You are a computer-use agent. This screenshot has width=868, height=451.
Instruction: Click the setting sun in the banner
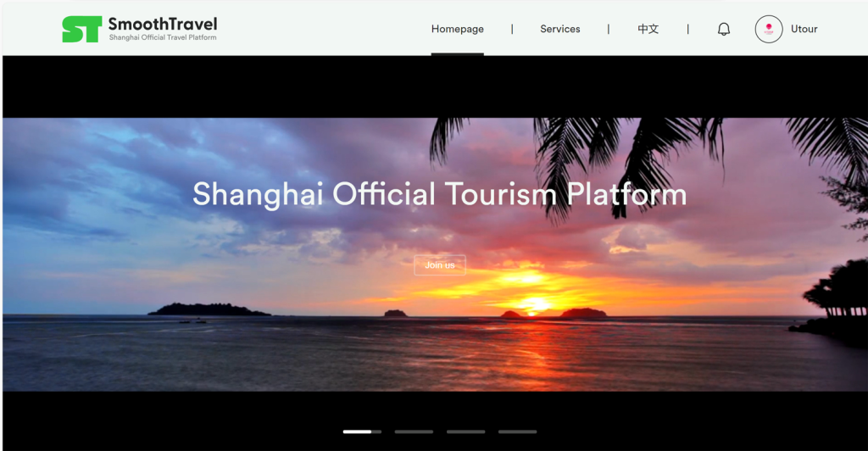point(536,303)
